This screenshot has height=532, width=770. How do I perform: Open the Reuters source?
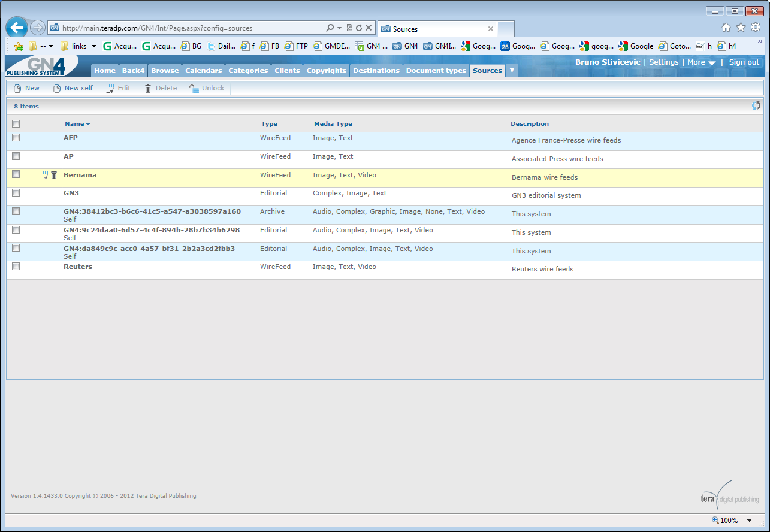(x=78, y=267)
